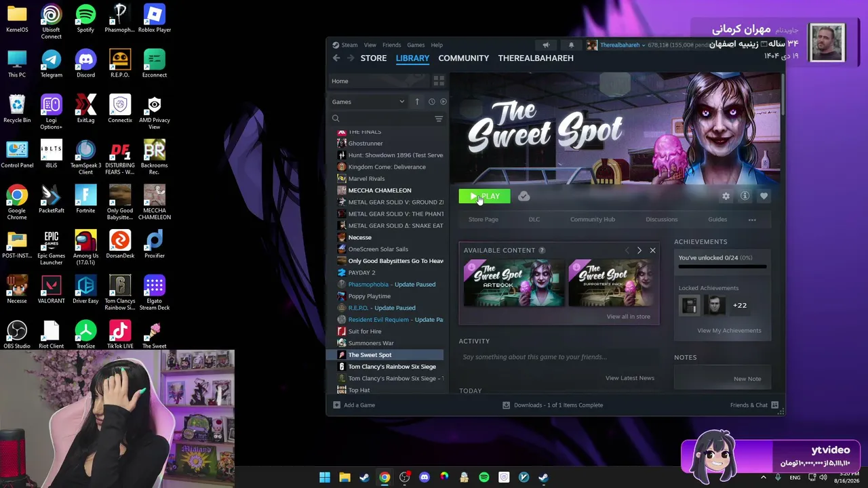Open the collections grid view icon
The image size is (868, 488).
[x=439, y=81]
